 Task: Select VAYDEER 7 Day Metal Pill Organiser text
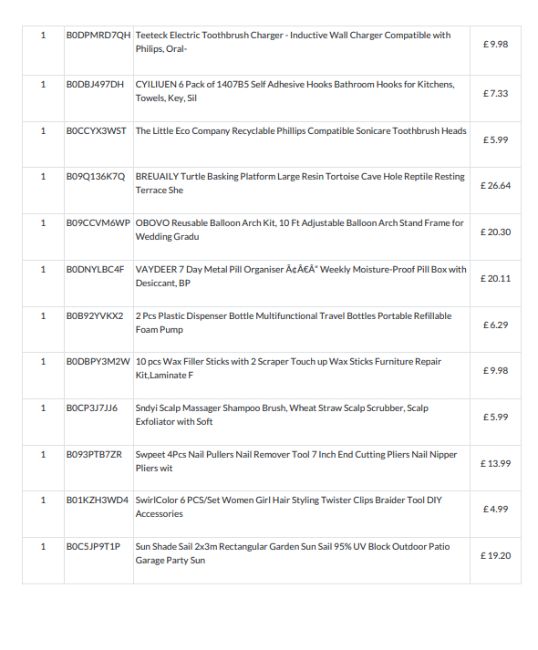coord(301,276)
